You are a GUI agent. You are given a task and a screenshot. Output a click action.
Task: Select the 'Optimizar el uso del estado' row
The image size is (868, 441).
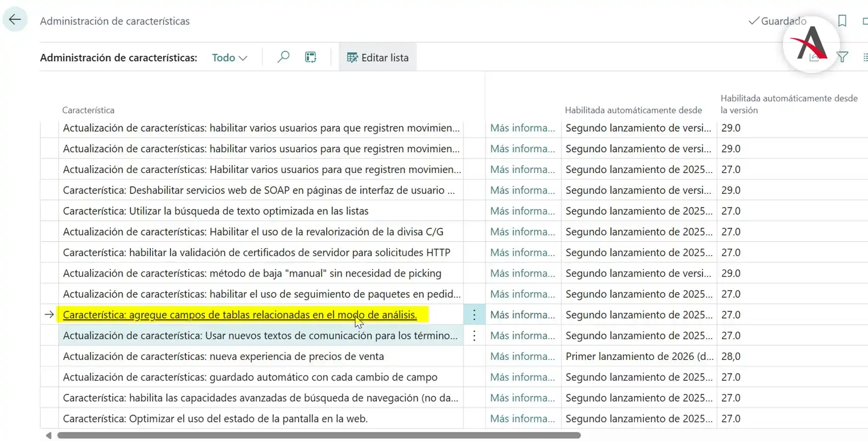(215, 419)
